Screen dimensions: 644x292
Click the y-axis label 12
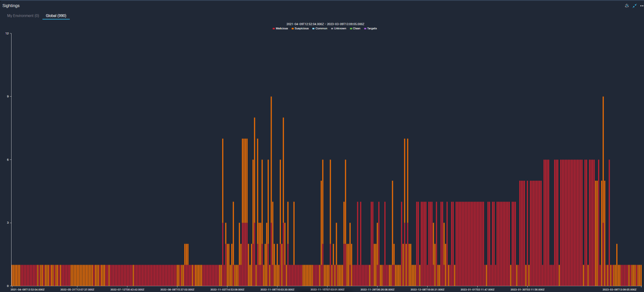pyautogui.click(x=7, y=33)
